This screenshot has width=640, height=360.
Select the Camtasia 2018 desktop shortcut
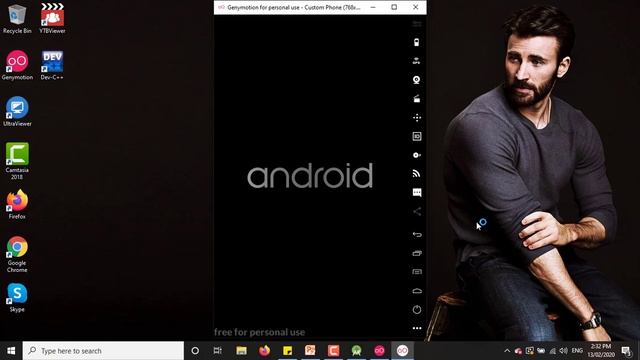click(17, 161)
